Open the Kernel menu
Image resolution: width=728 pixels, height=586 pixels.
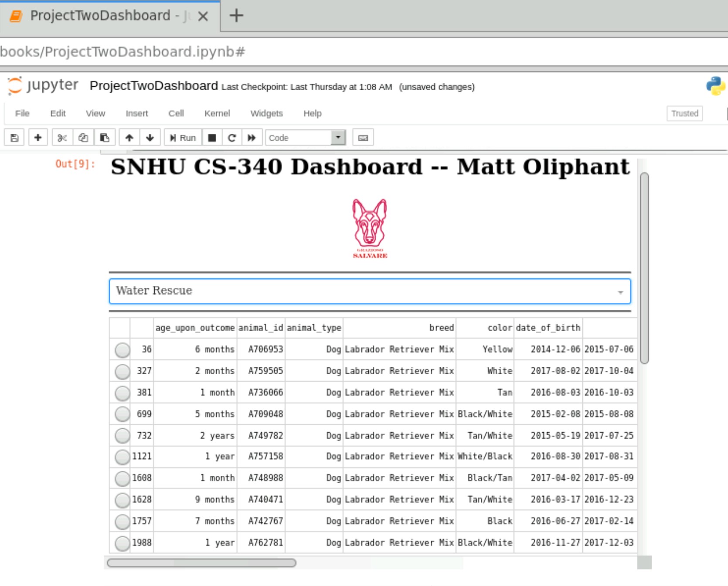(x=217, y=113)
